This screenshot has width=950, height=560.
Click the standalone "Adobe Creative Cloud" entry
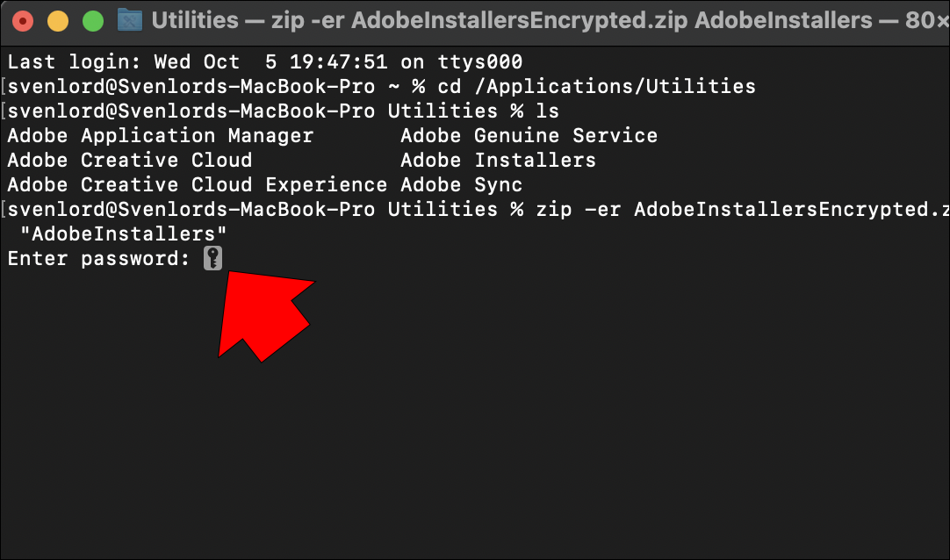coord(129,161)
